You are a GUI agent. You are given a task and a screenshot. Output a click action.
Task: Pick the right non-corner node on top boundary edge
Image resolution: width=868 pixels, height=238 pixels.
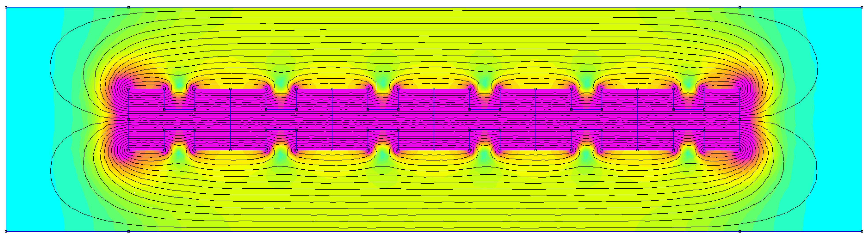[x=740, y=7]
